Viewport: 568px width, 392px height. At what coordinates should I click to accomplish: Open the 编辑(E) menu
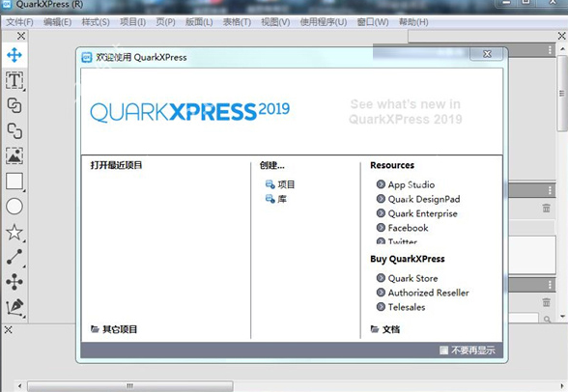57,22
